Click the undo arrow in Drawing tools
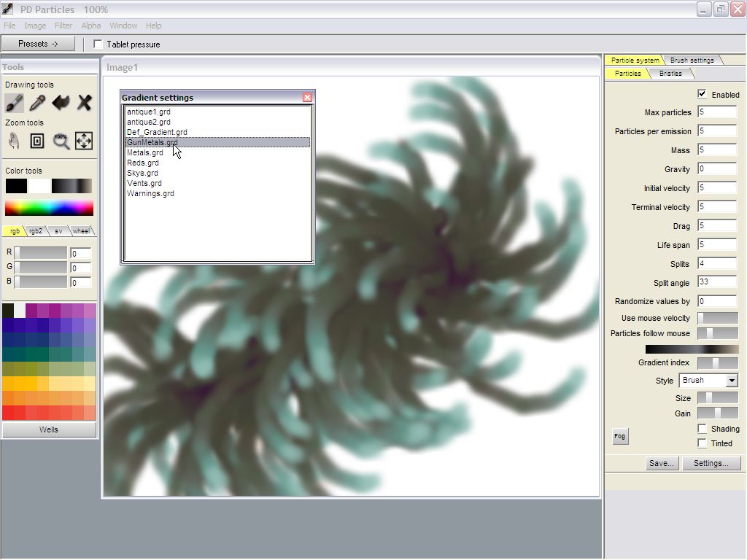This screenshot has height=560, width=747. tap(61, 103)
